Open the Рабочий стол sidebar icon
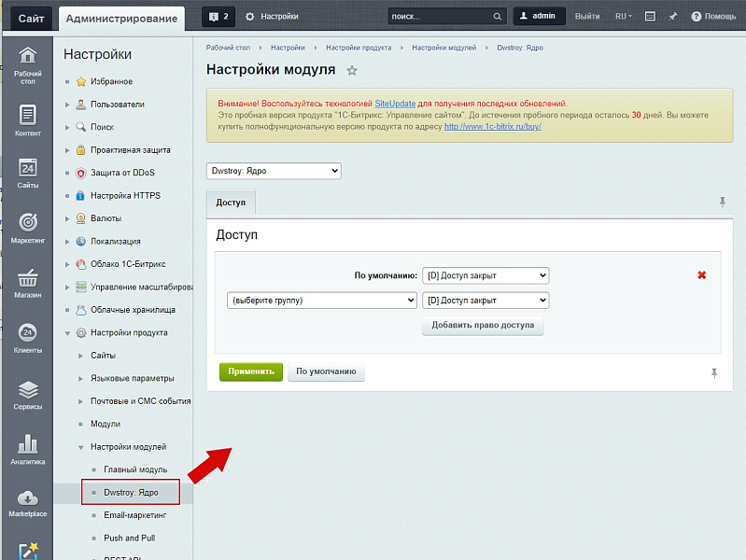This screenshot has height=560, width=746. pyautogui.click(x=27, y=63)
